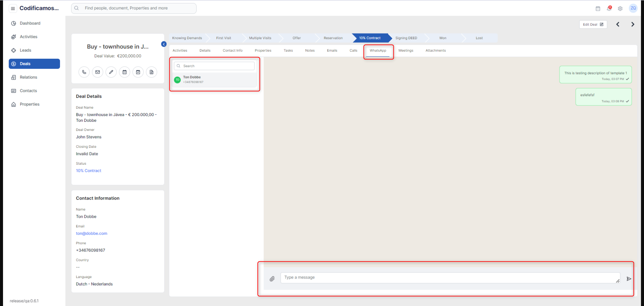This screenshot has height=306, width=644.
Task: Click the Type a message field
Action: (449, 278)
